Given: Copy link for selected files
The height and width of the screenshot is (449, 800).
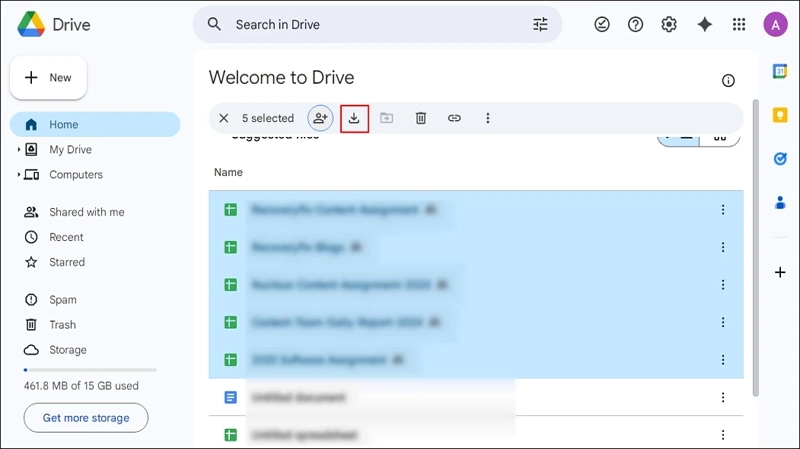Looking at the screenshot, I should click(x=454, y=118).
